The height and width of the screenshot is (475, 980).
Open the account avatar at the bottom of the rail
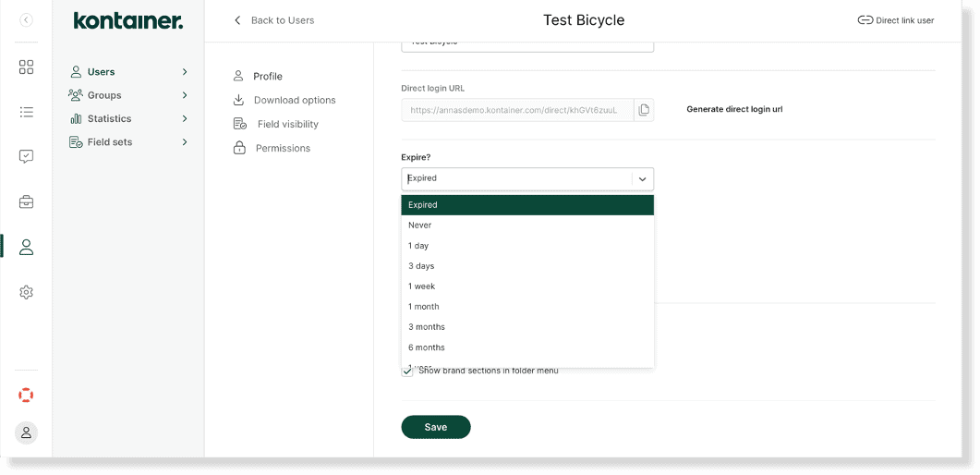[26, 432]
